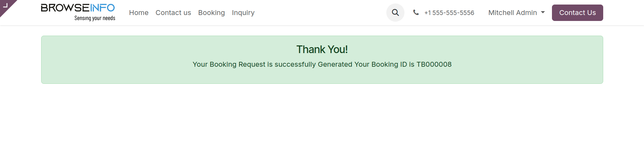Image resolution: width=644 pixels, height=146 pixels.
Task: Click the booking request success message
Action: [x=322, y=64]
